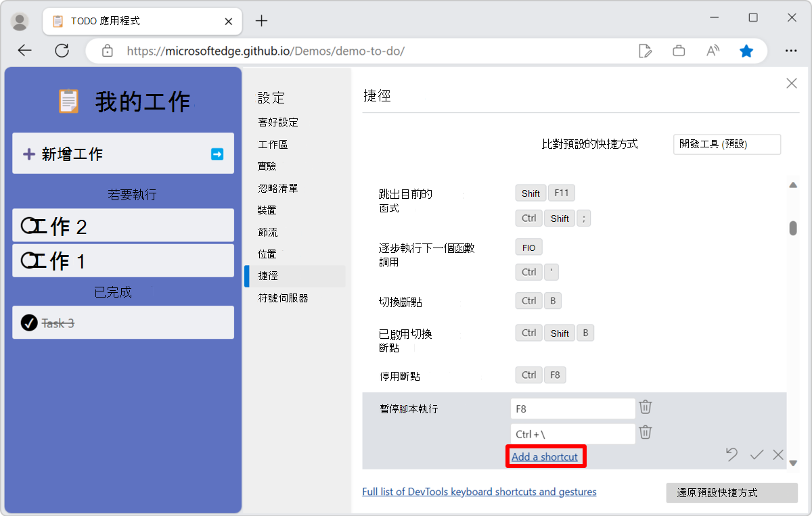The height and width of the screenshot is (516, 812).
Task: Close the DevTools settings panel
Action: (x=791, y=83)
